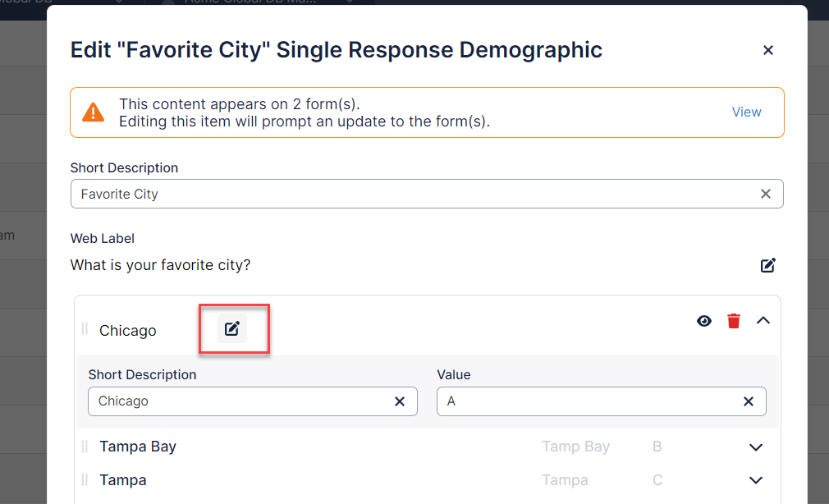Screen dimensions: 829x504
Task: Click the Favorite City short description input
Action: coord(410,195)
